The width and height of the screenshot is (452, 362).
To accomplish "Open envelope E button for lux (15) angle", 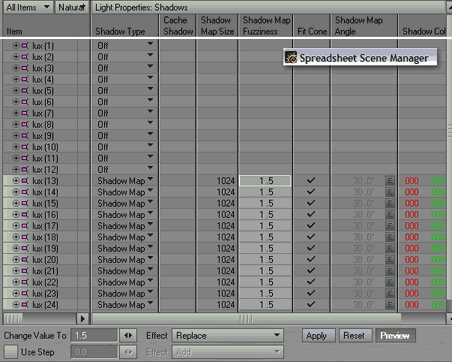I will (390, 203).
